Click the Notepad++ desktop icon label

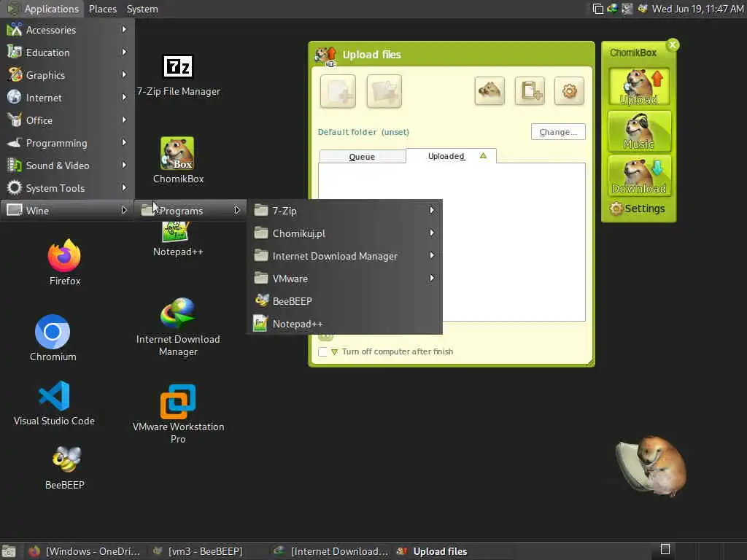point(178,252)
